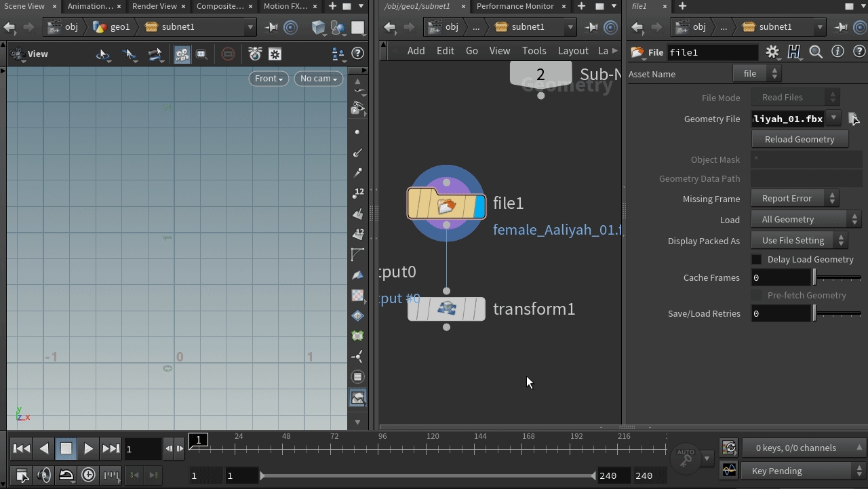Toggle the real-time playback clock button
Image resolution: width=868 pixels, height=489 pixels.
[88, 475]
